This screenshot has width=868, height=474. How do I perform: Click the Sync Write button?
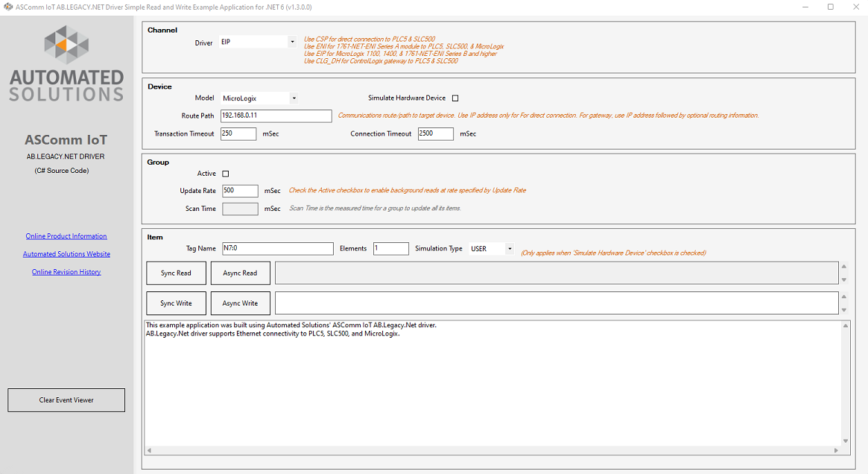click(176, 303)
